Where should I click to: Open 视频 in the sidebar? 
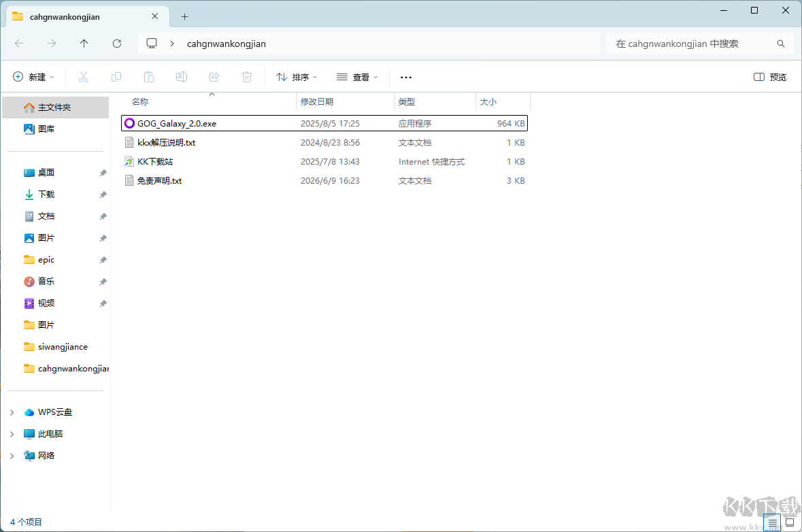click(x=56, y=303)
